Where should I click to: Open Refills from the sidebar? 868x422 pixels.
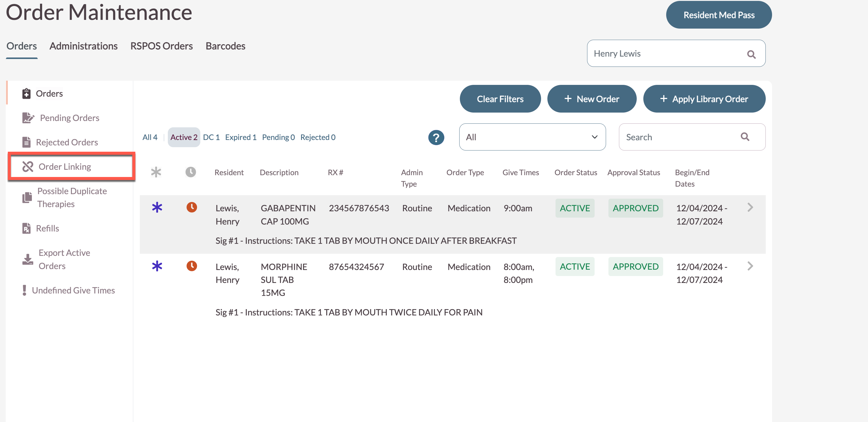[47, 228]
